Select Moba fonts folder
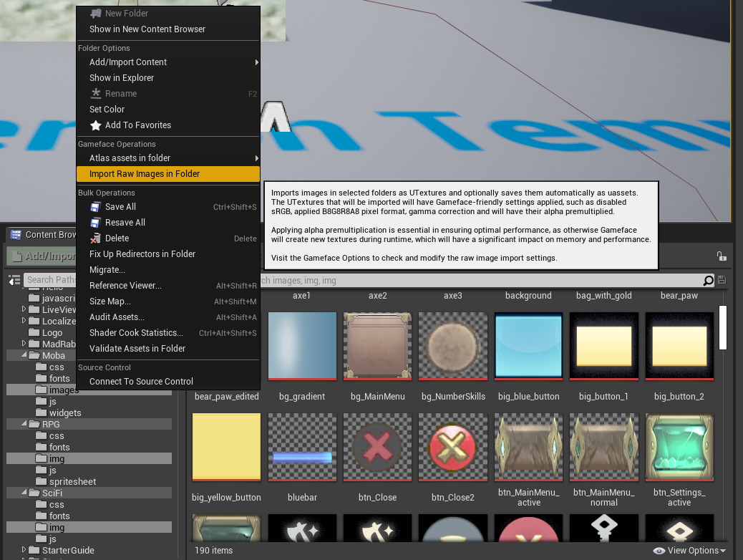 54,379
